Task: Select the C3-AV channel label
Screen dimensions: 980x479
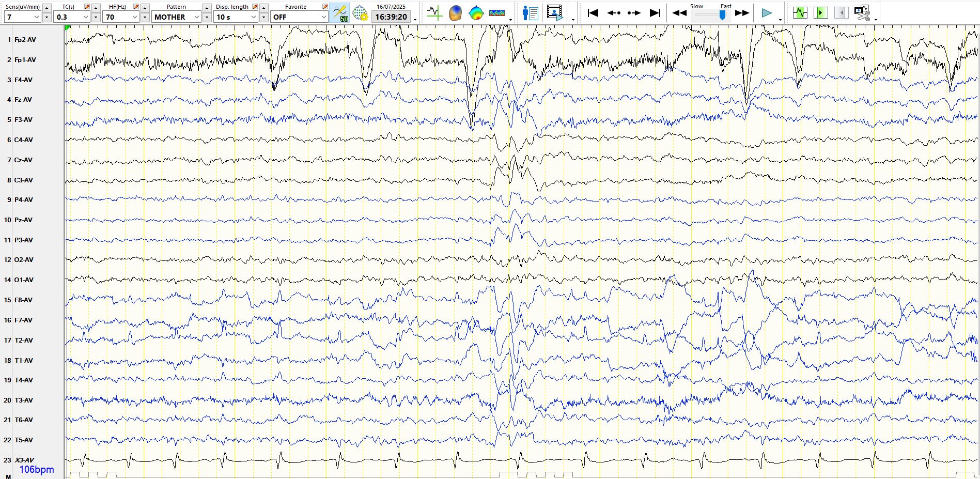Action: pyautogui.click(x=24, y=180)
